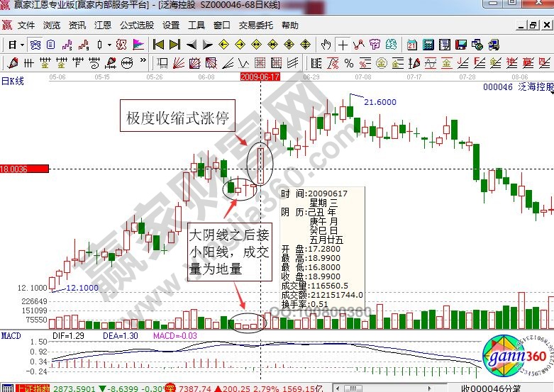Click the skip-to-first-bar arrow icon
554x392 pixels.
point(160,45)
